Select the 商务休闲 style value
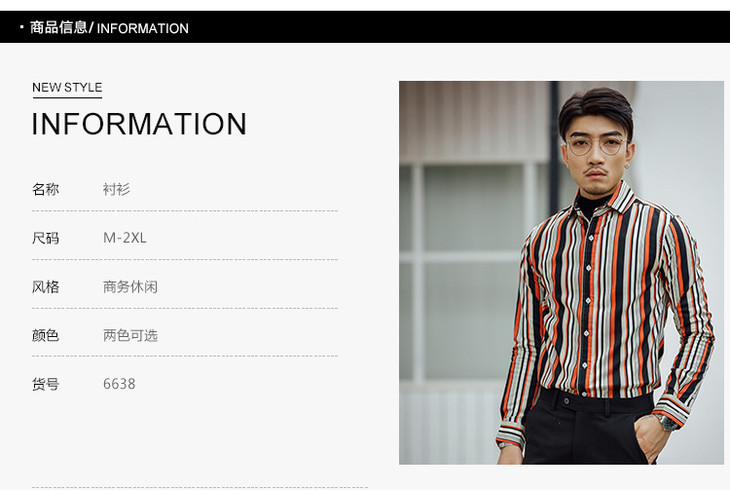This screenshot has width=730, height=490. pos(130,286)
